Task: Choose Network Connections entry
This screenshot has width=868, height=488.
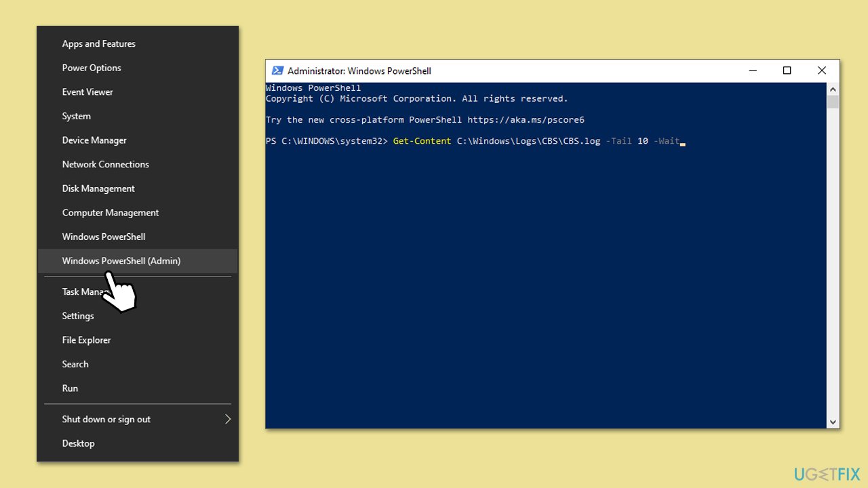Action: tap(105, 165)
